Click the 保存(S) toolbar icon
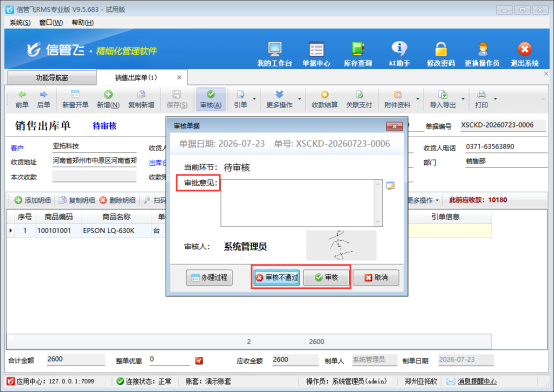This screenshot has height=392, width=554. 177,99
